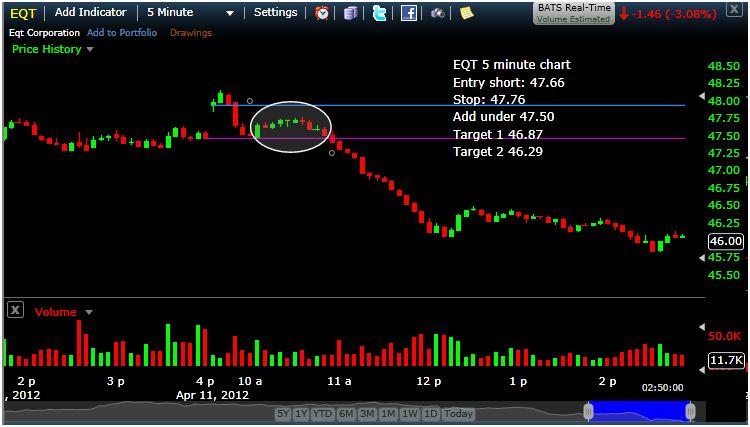
Task: Open the yellow sticky note icon
Action: tap(466, 13)
